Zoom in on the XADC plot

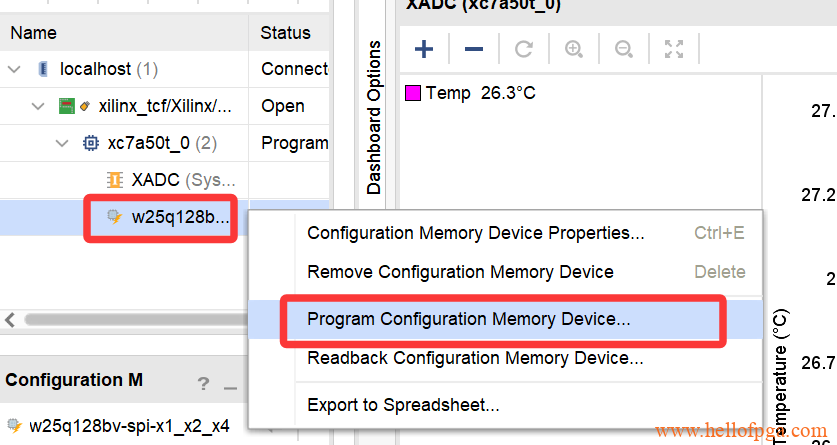pos(574,48)
